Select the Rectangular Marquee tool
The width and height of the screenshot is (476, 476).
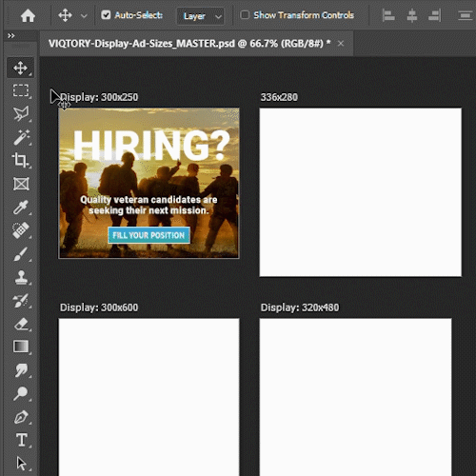(x=21, y=90)
